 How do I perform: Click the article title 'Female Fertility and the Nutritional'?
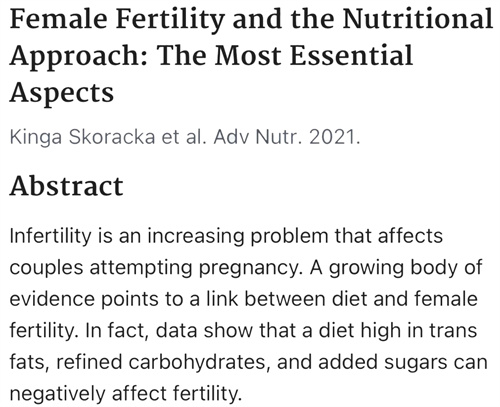(x=251, y=19)
